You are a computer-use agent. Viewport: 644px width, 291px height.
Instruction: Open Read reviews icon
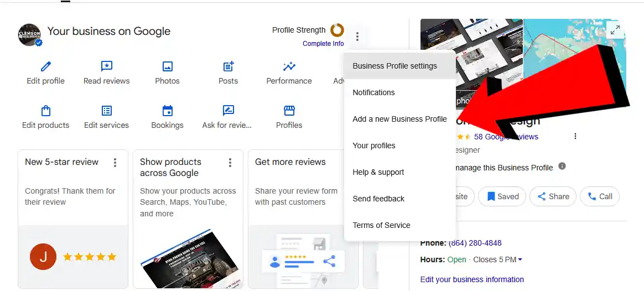coord(106,66)
